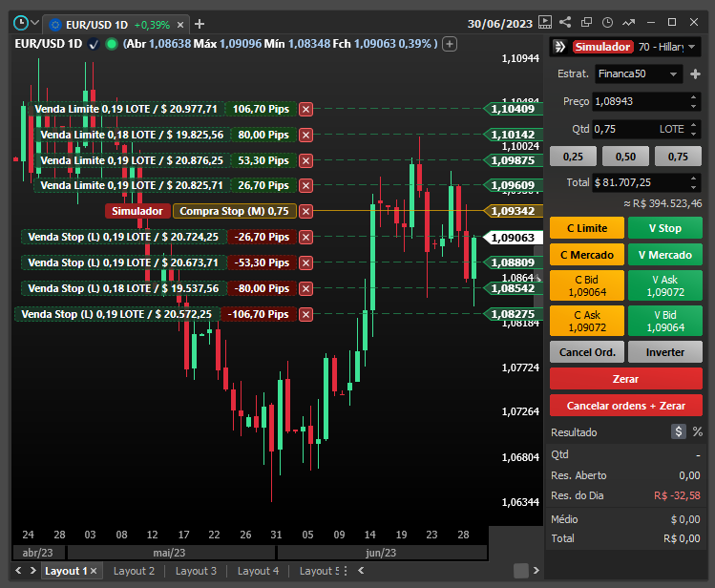Add indicator using plus beside OHLC values

click(451, 44)
